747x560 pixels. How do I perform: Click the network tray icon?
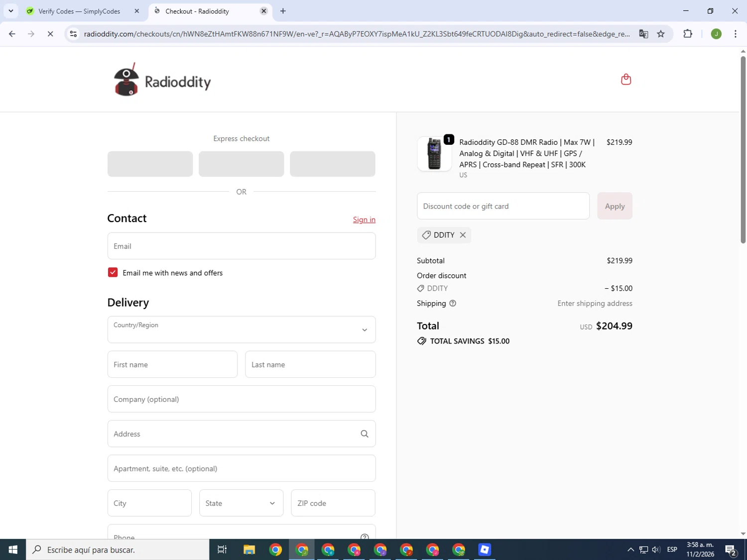(x=643, y=550)
